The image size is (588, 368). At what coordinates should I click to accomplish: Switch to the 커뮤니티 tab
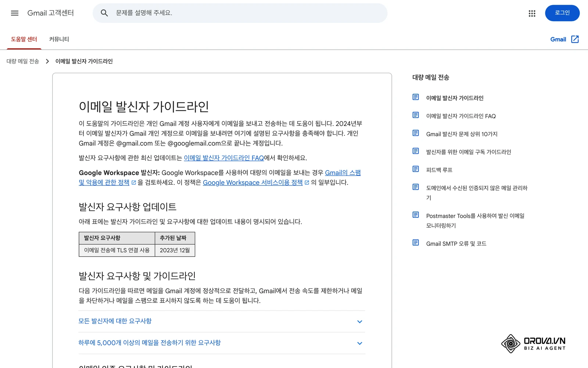(x=59, y=39)
